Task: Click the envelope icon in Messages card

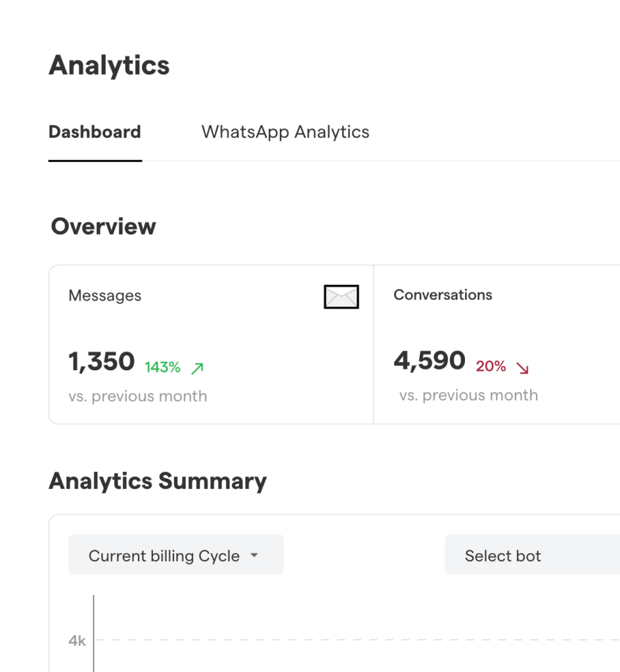Action: click(342, 297)
